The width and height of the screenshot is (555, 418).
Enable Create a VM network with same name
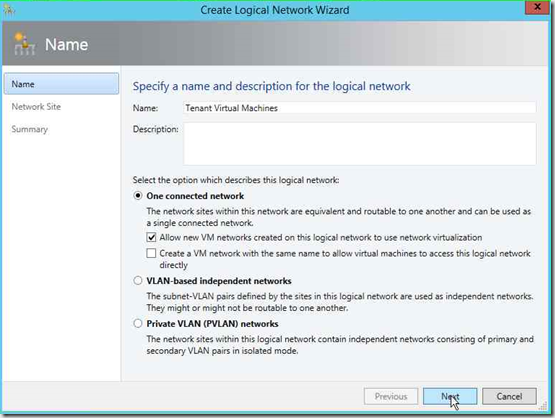[151, 253]
